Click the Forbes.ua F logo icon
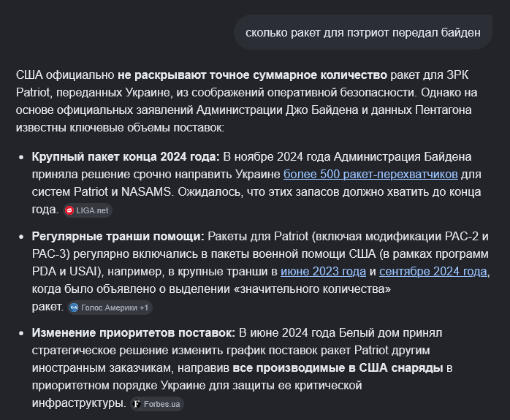 click(x=137, y=404)
